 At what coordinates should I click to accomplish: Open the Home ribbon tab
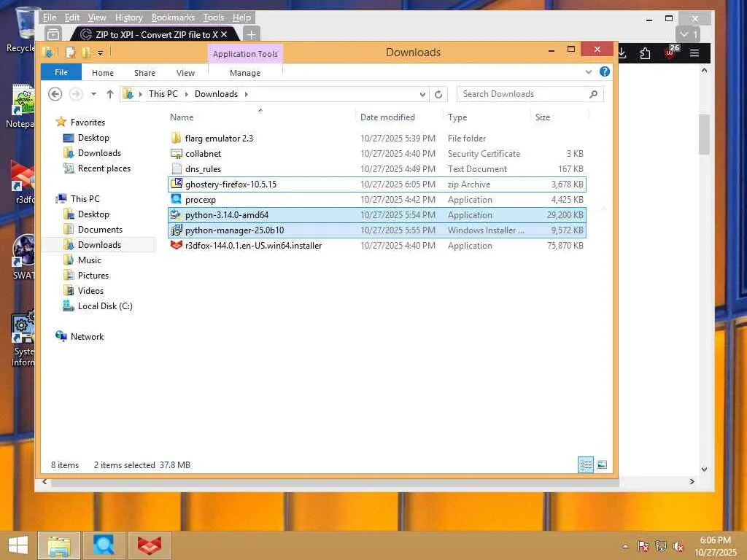(103, 73)
